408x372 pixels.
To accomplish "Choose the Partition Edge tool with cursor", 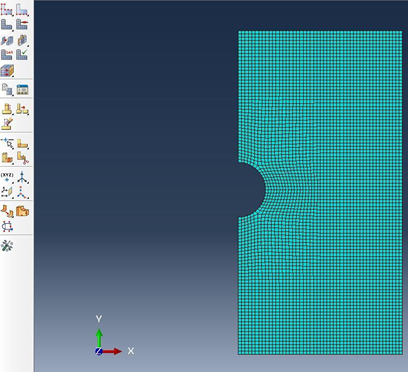I will click(x=7, y=143).
